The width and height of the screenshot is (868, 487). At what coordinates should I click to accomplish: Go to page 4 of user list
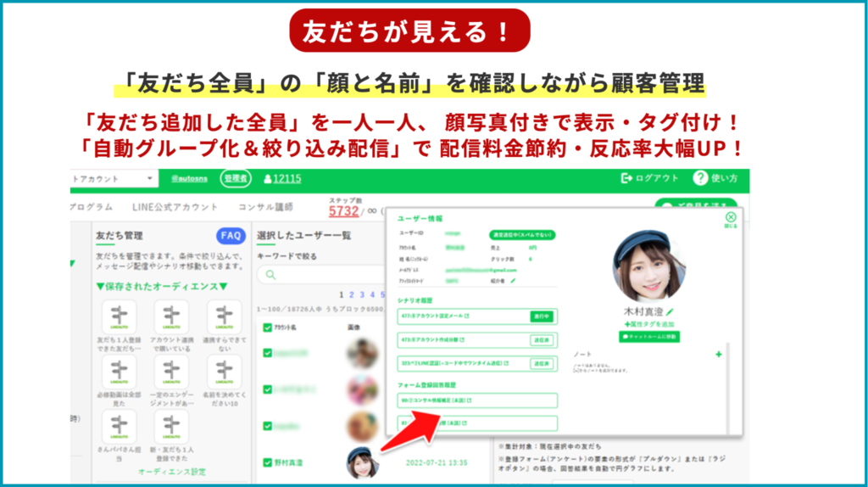(373, 294)
